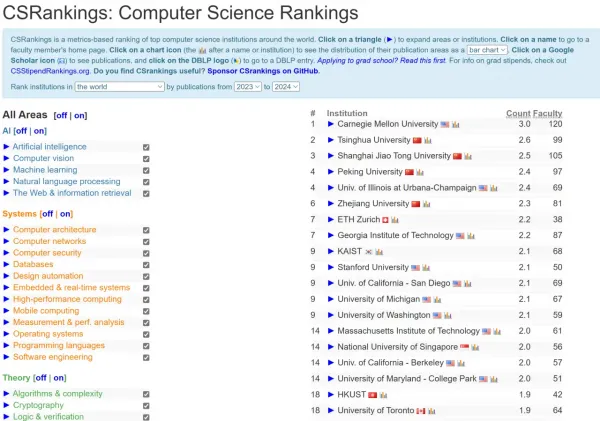Image resolution: width=600 pixels, height=421 pixels.
Task: Turn off all AI areas
Action: click(21, 131)
